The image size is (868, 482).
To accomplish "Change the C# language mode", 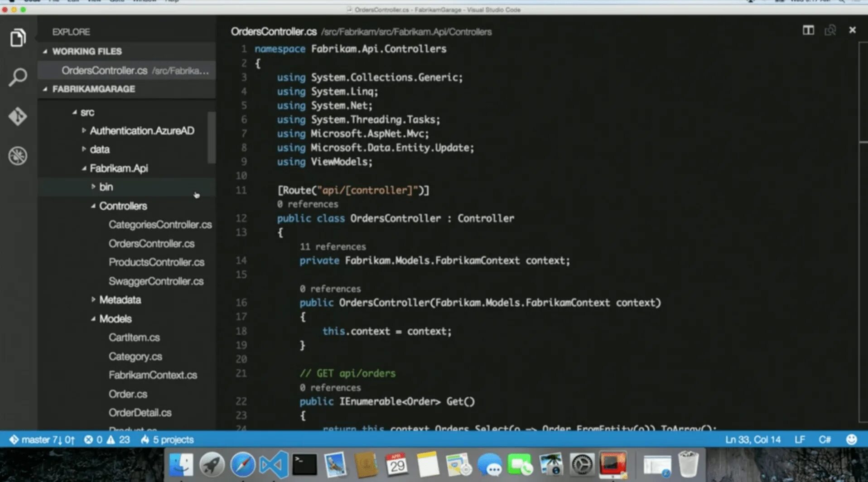I will (x=825, y=439).
